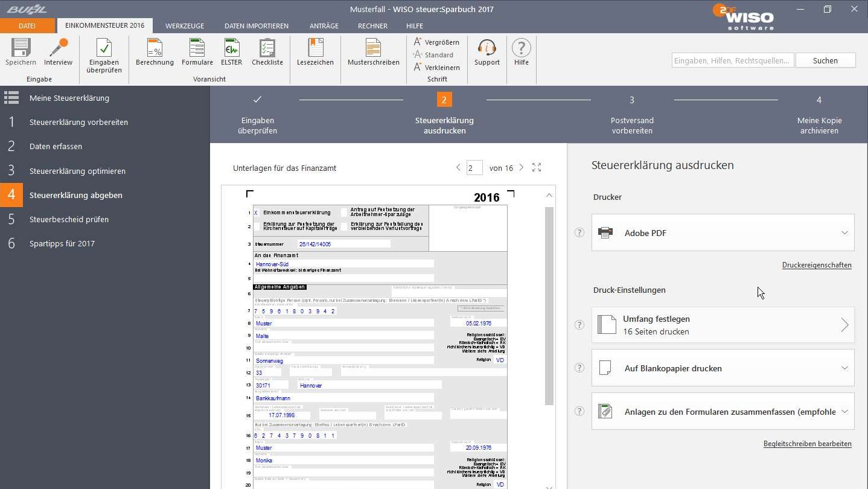Open Musterschreiben templates
This screenshot has height=489, width=868.
(x=373, y=52)
